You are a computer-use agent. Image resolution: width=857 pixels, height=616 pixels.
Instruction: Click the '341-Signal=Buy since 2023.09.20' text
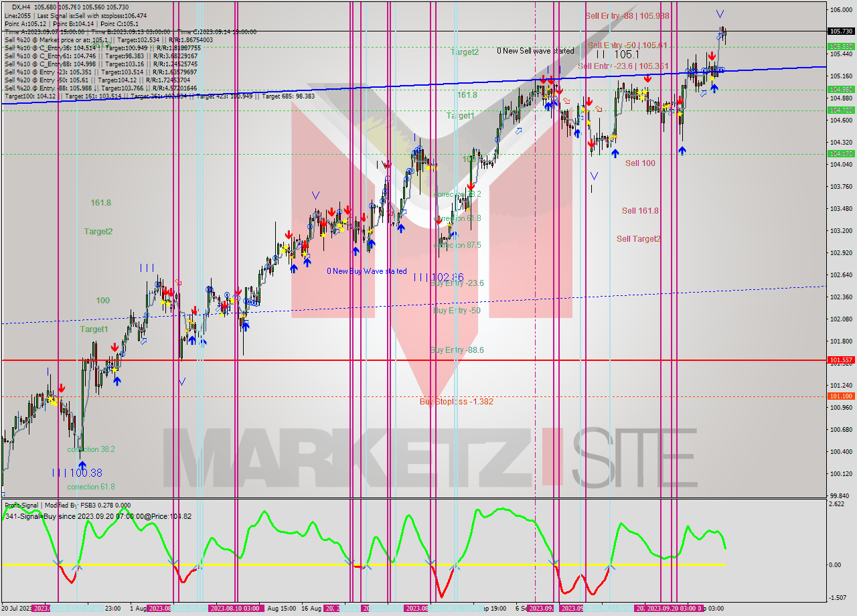click(x=98, y=516)
